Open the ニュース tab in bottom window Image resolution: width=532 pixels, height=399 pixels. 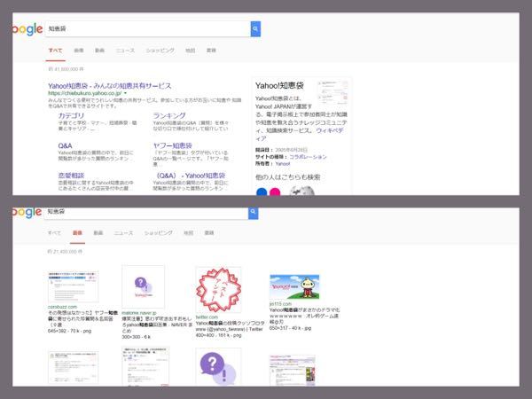(123, 233)
